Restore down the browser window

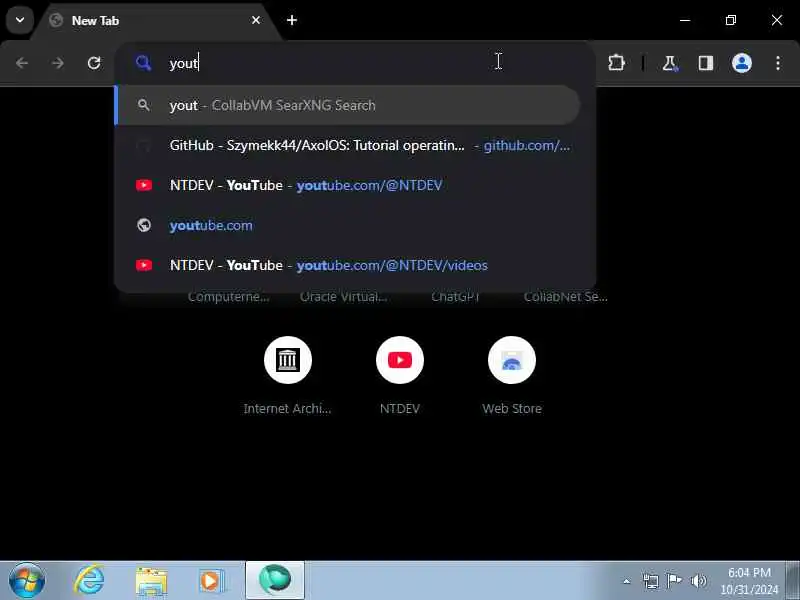click(x=731, y=20)
